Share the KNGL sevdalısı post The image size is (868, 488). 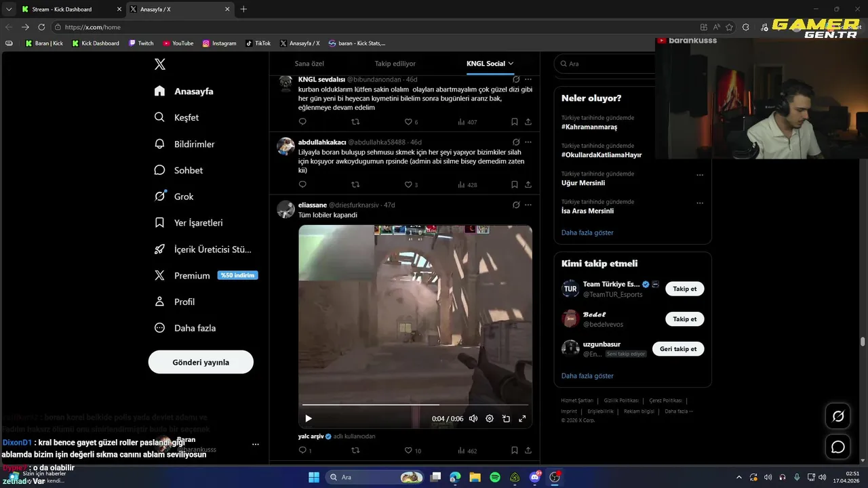pyautogui.click(x=528, y=122)
